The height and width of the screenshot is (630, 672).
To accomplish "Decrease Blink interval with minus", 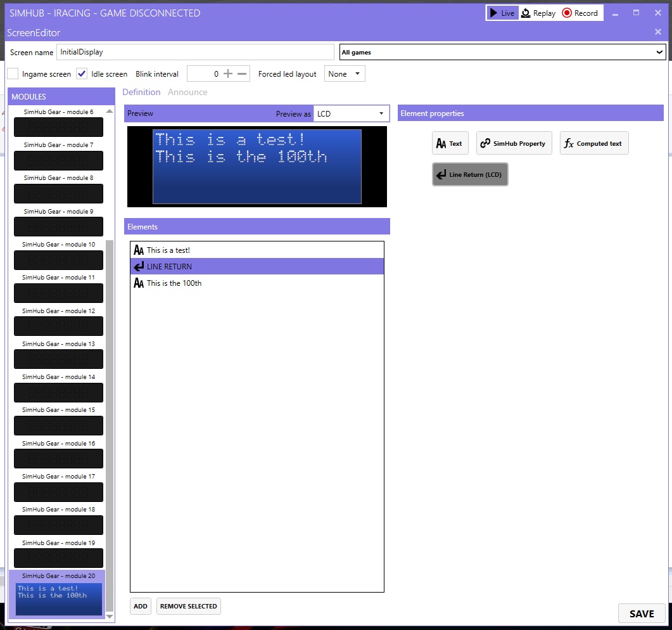I will pos(242,74).
